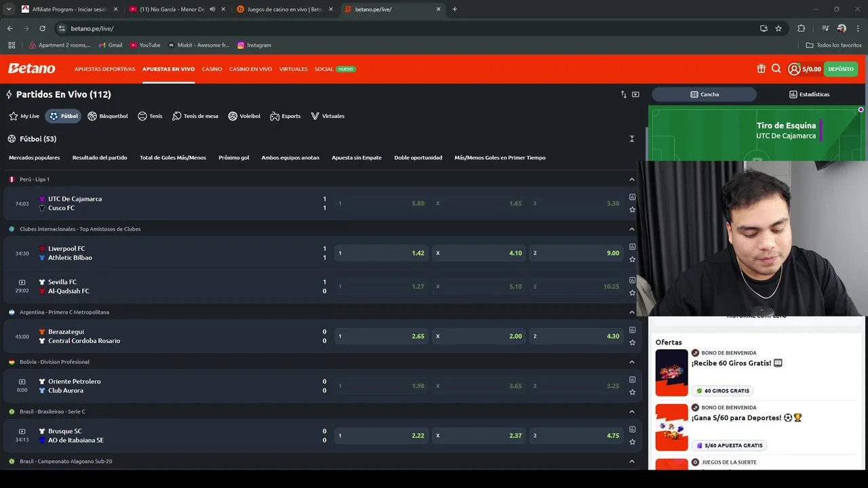The image size is (868, 488).
Task: Click stream play icon for Sevilla FC match
Action: (22, 282)
